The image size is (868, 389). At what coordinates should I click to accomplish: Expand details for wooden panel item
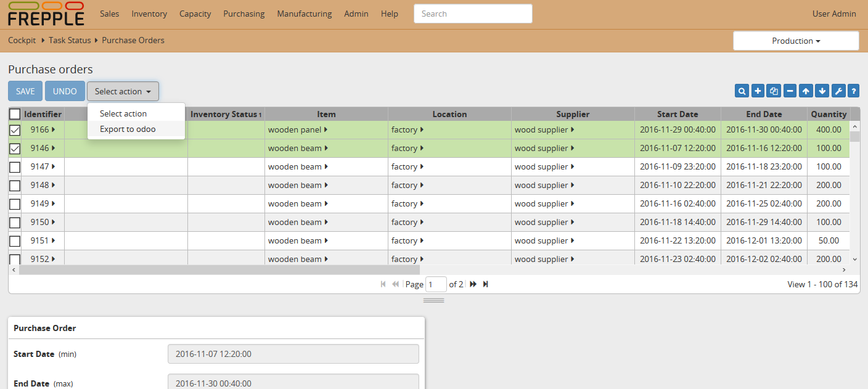[x=325, y=129]
